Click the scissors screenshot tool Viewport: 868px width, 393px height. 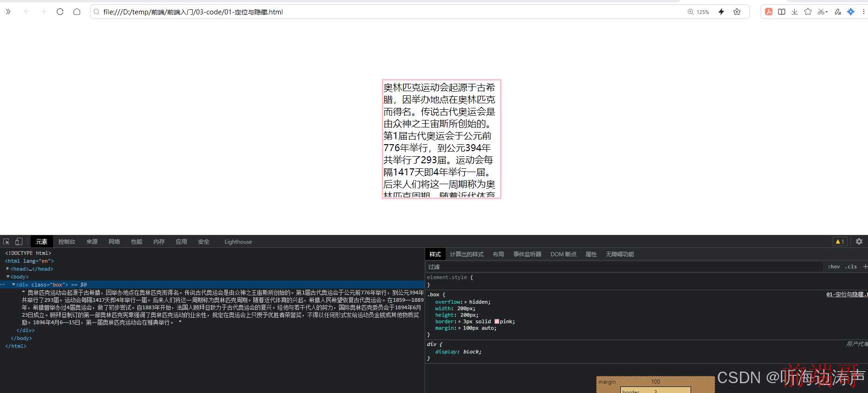click(x=821, y=12)
